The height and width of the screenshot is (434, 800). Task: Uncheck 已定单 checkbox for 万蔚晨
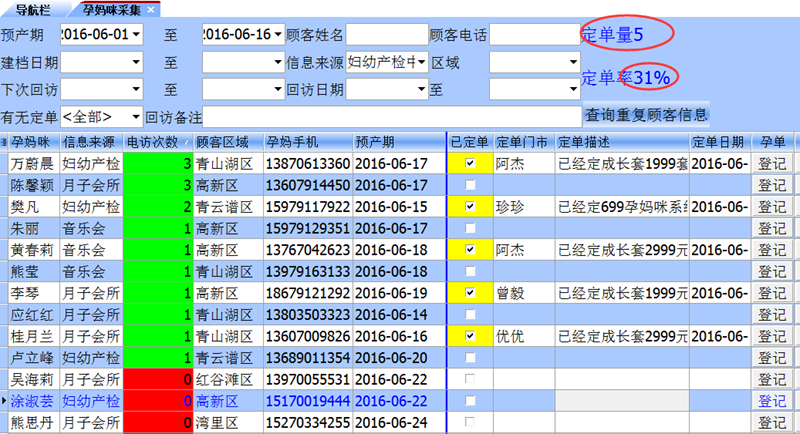click(470, 163)
